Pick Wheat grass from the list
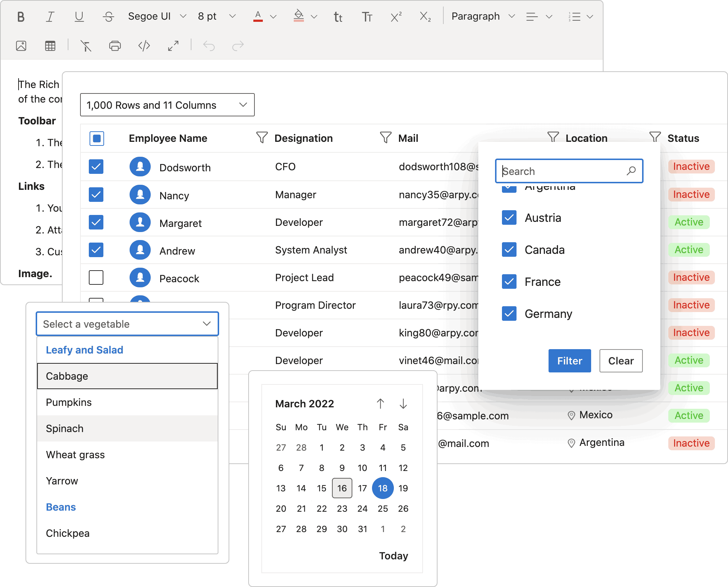The image size is (728, 587). pyautogui.click(x=75, y=455)
